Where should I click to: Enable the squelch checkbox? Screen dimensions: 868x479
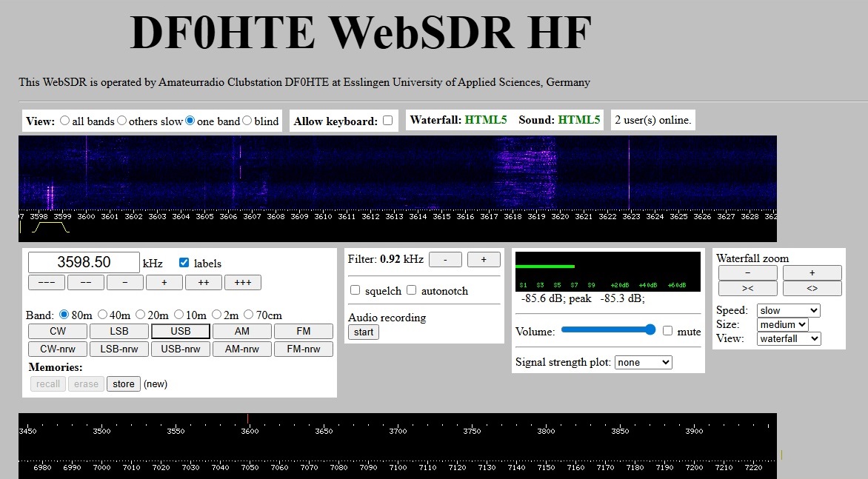355,290
